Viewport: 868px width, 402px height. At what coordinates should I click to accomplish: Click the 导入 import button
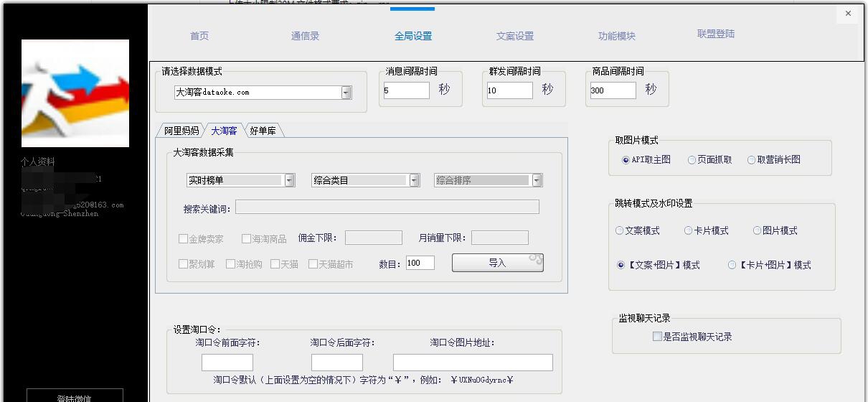497,263
